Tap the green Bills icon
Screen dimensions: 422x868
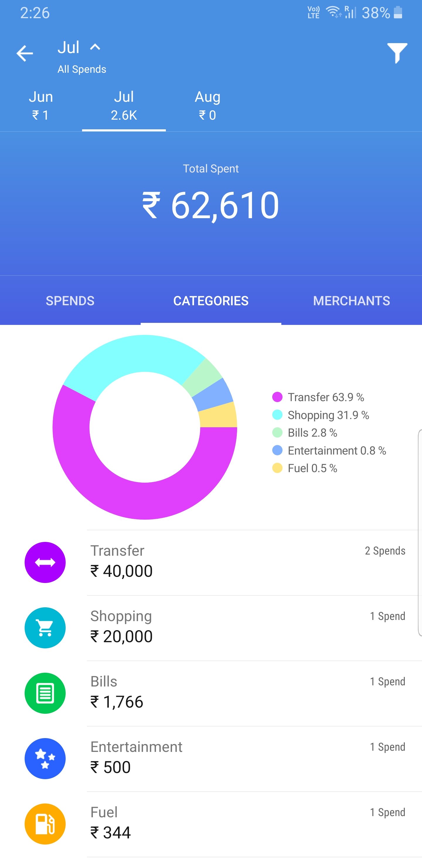click(45, 693)
